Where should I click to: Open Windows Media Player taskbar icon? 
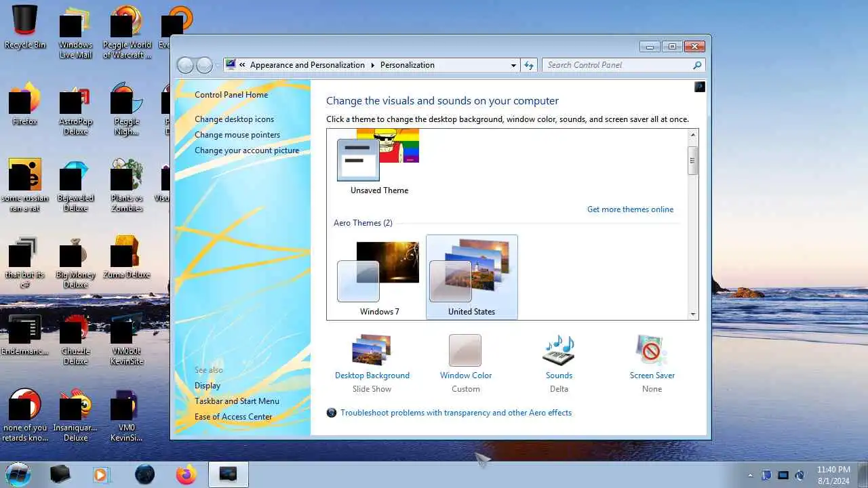pos(101,474)
